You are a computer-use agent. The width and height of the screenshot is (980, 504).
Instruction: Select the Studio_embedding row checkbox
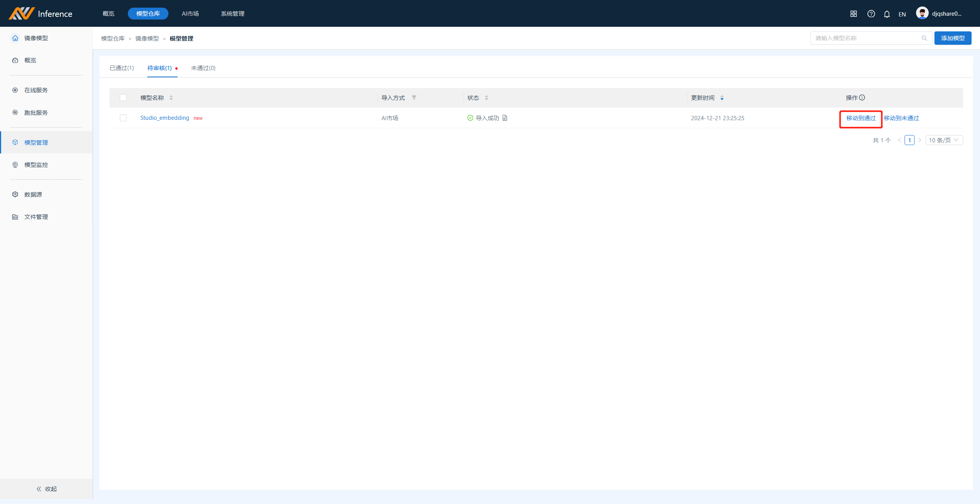tap(123, 118)
